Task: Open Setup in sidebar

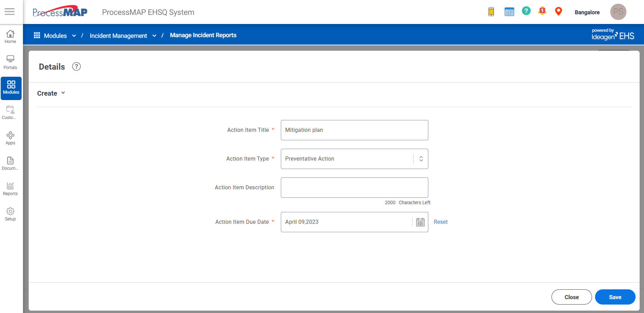Action: coord(10,214)
